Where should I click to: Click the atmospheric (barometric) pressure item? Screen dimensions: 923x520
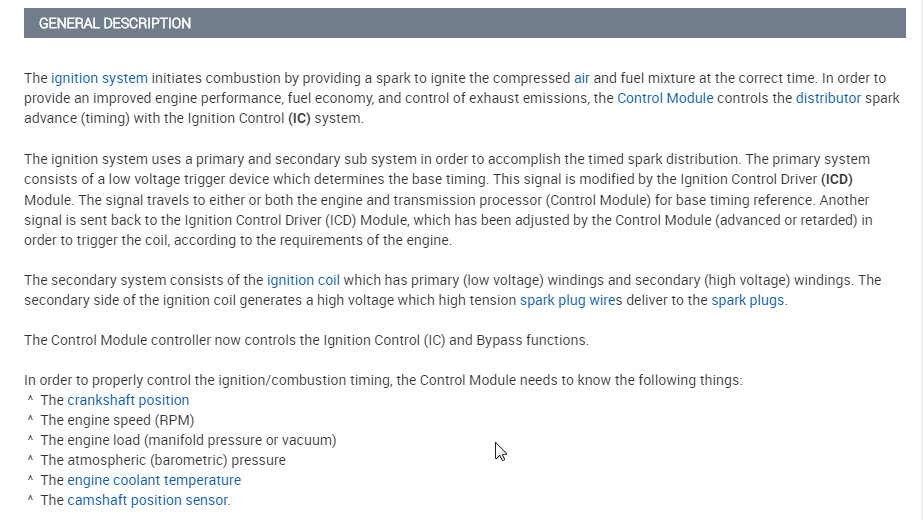click(163, 460)
